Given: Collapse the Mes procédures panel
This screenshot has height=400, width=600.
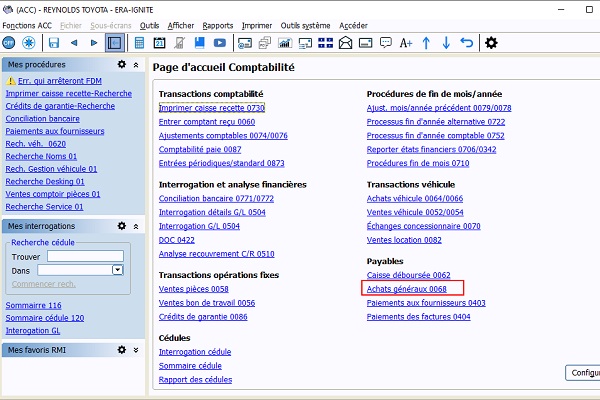Looking at the screenshot, I should coord(136,64).
